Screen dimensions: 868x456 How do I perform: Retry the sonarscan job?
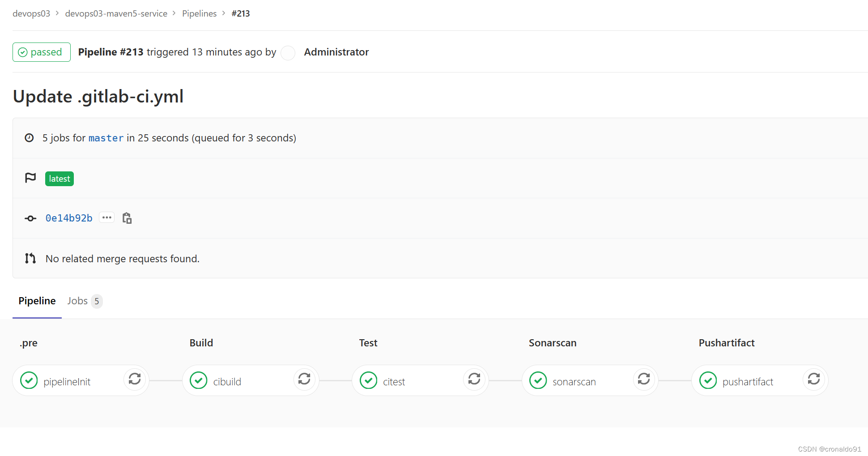(644, 379)
